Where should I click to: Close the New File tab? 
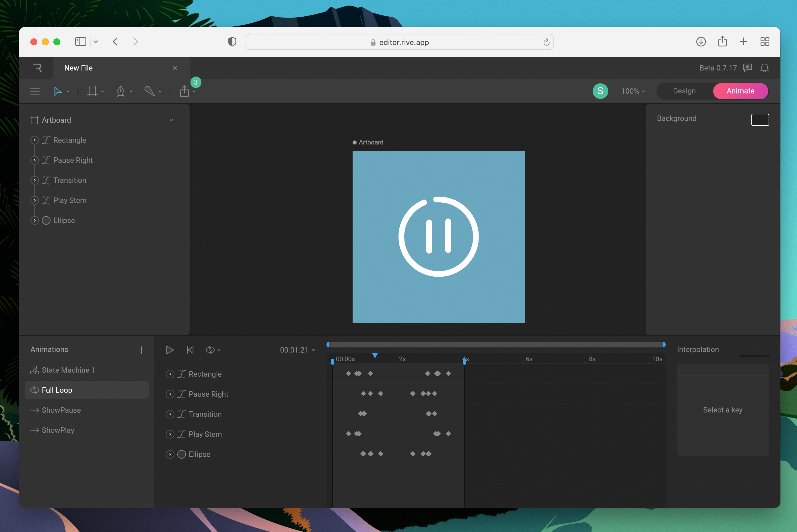175,68
